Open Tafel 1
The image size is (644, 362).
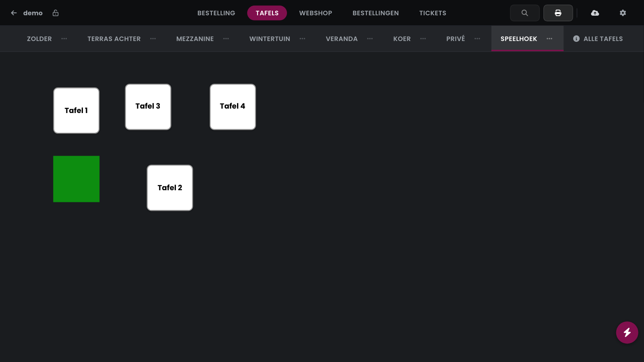[x=76, y=111]
